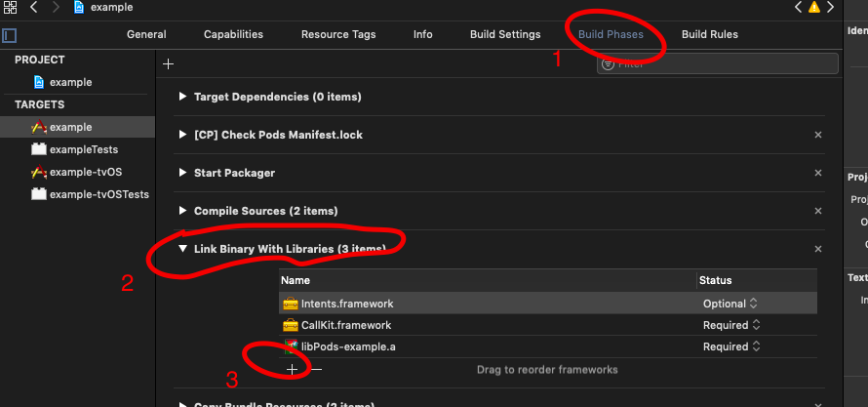The height and width of the screenshot is (407, 868).
Task: Toggle the project and targets list sidebar
Action: pos(9,35)
